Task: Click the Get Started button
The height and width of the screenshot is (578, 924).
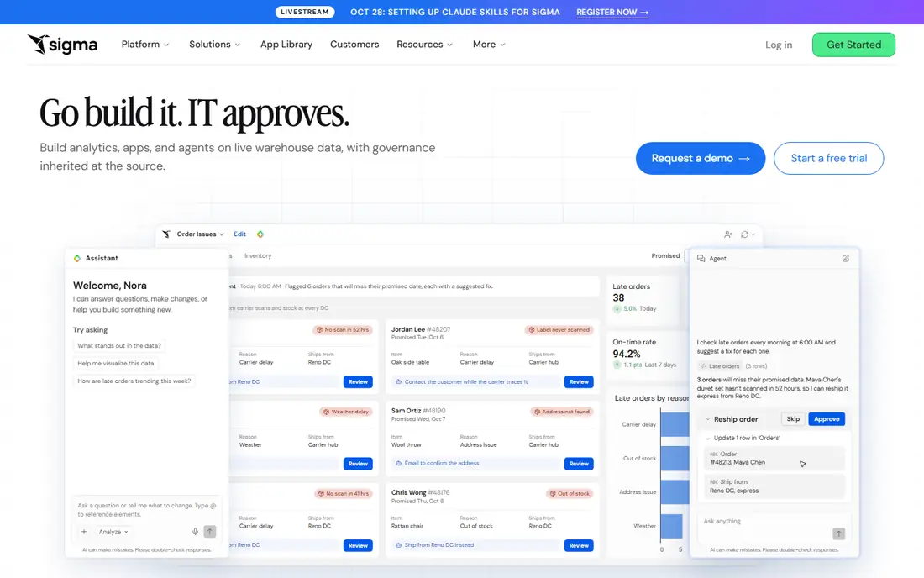Action: point(853,45)
